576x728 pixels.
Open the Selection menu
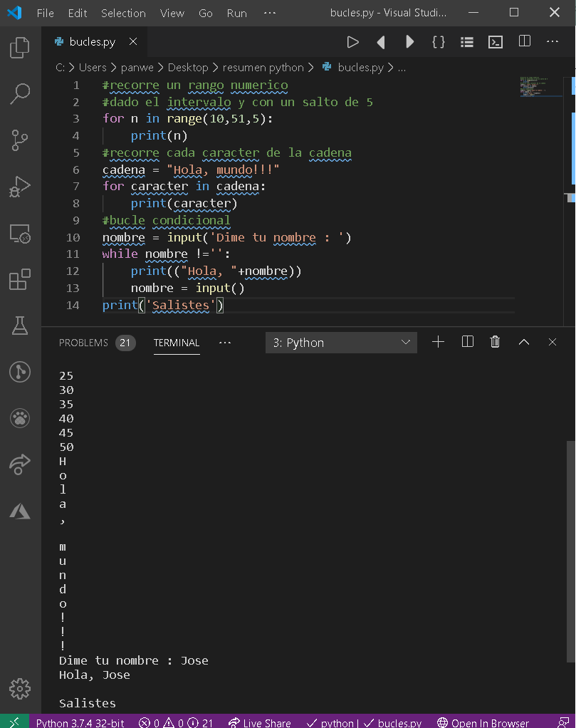coord(123,13)
